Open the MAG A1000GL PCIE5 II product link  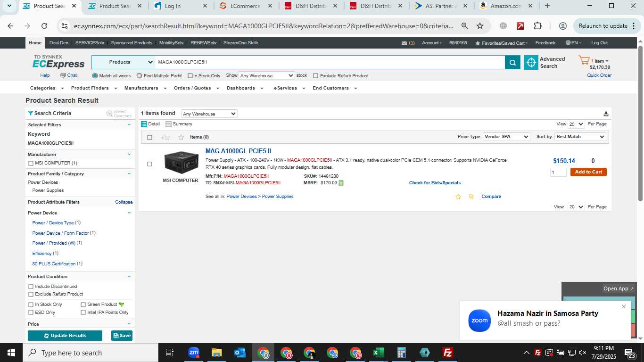pyautogui.click(x=238, y=151)
